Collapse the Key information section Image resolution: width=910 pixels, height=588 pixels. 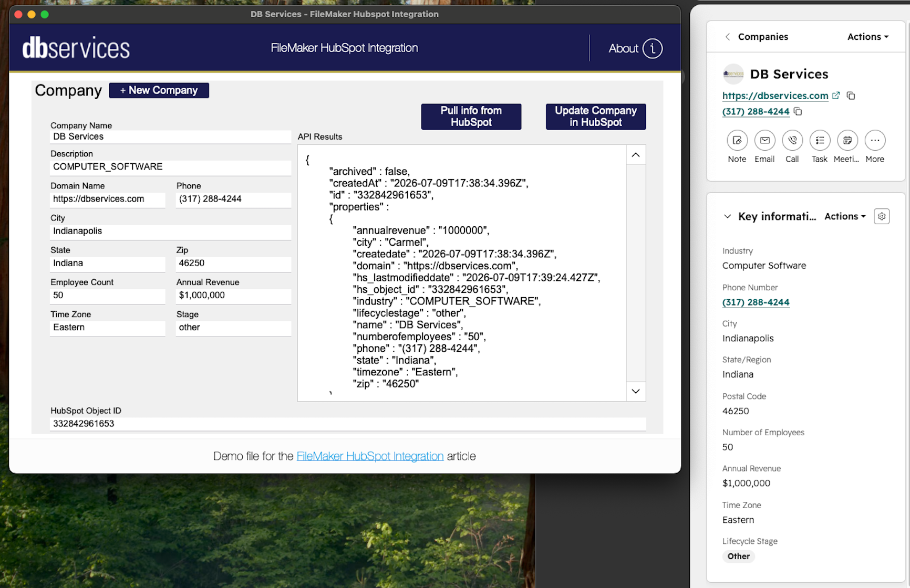click(727, 216)
